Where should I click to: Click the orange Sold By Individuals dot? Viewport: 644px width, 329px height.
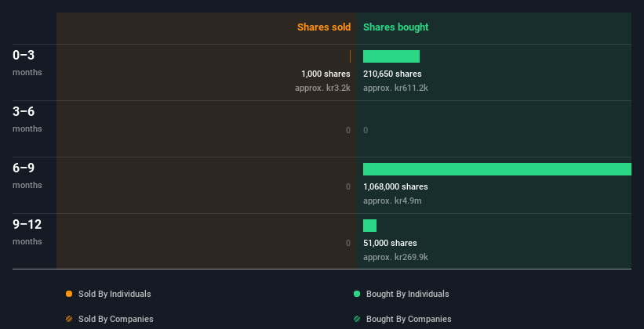(69, 294)
